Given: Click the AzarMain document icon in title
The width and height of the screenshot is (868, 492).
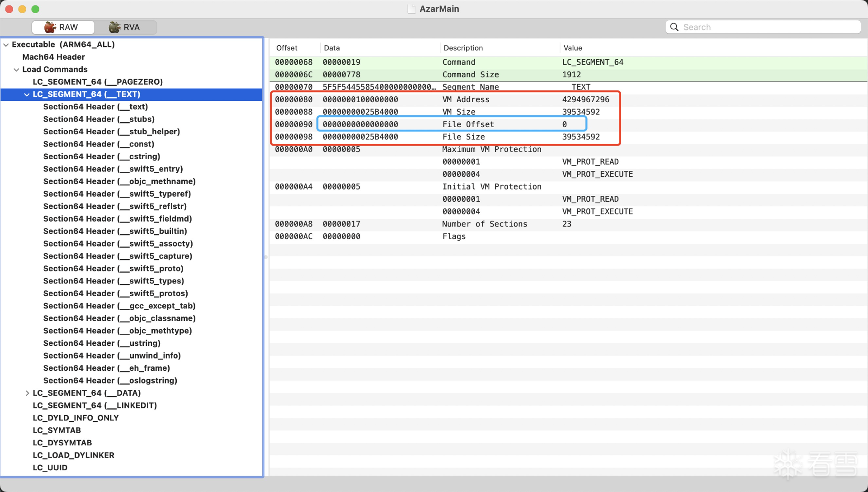Looking at the screenshot, I should 411,9.
